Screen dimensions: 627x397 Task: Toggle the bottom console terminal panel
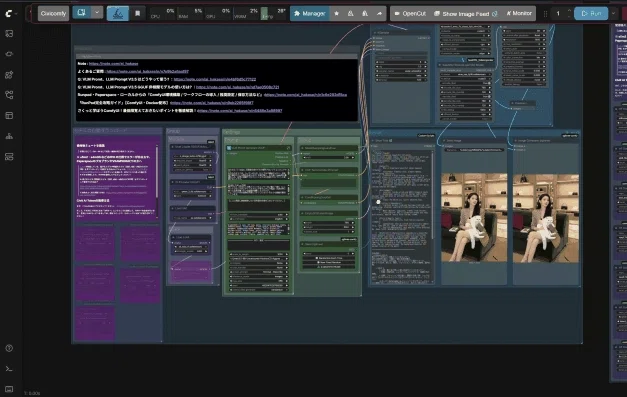[x=9, y=369]
